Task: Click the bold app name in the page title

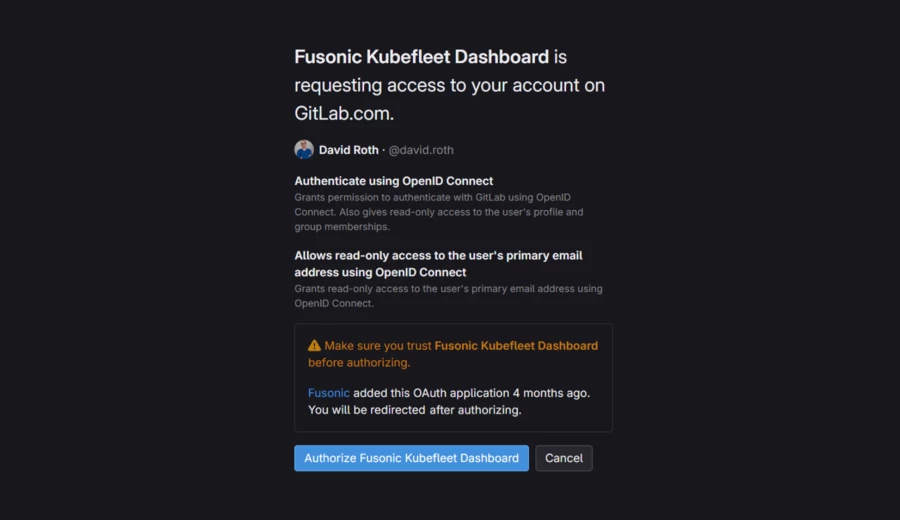Action: (x=421, y=57)
